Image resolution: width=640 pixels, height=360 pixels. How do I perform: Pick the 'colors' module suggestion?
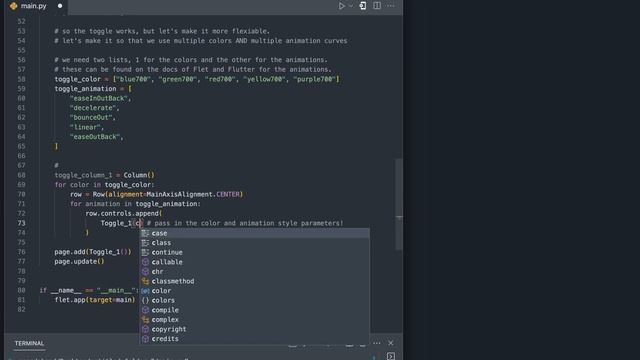(255, 300)
